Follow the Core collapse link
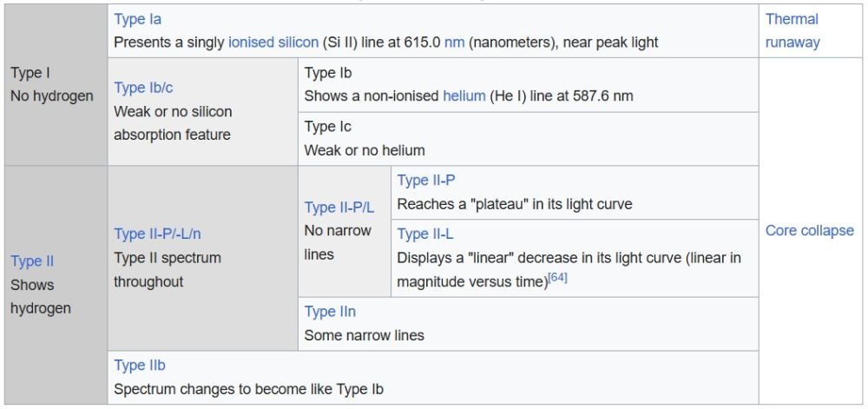Viewport: 868px width, 409px height. pos(809,231)
